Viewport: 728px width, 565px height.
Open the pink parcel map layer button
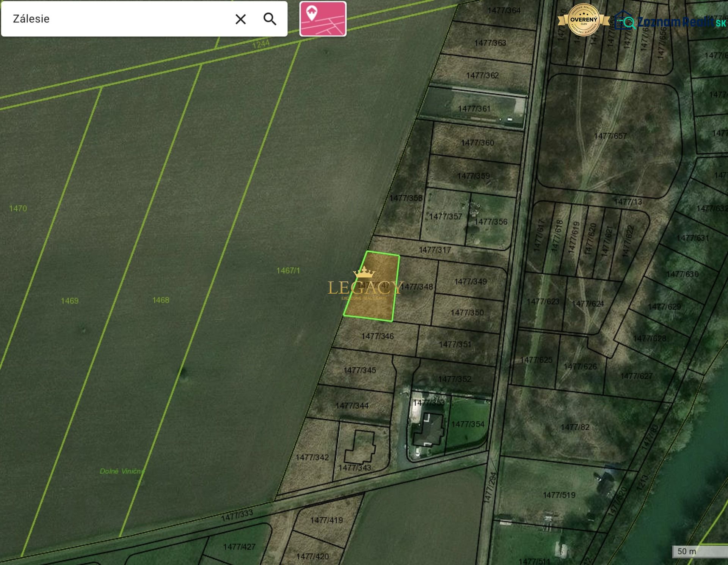point(323,19)
